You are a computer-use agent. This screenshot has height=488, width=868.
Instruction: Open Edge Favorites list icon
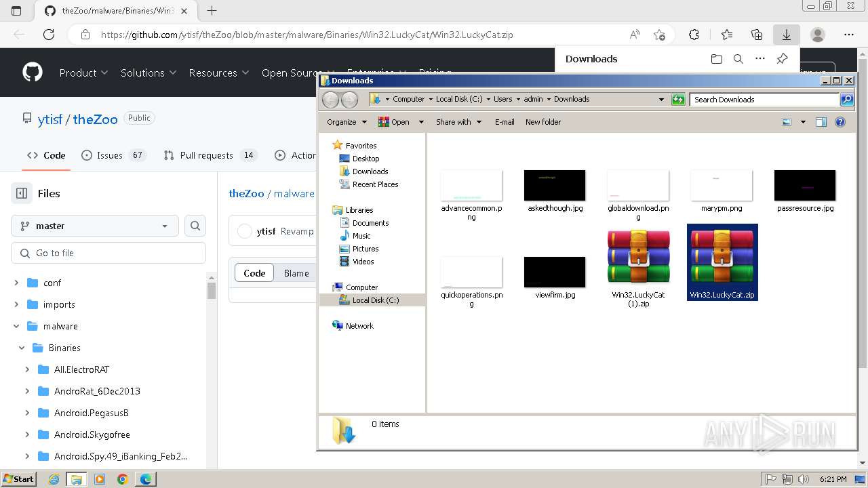tap(727, 35)
